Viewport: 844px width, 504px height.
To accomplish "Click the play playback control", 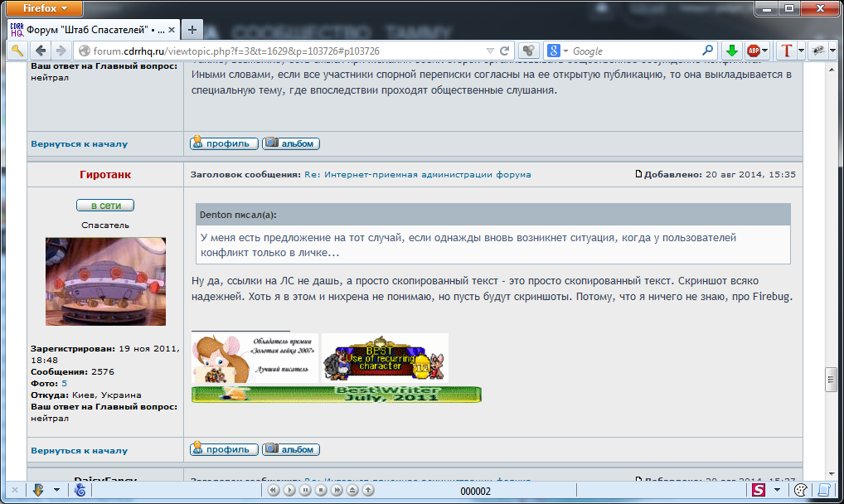I will tap(289, 490).
